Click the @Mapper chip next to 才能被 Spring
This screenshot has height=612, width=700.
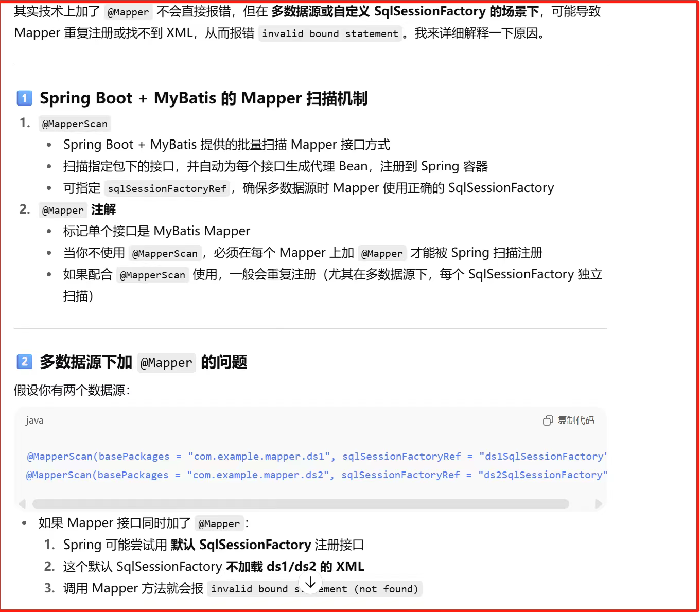[382, 253]
